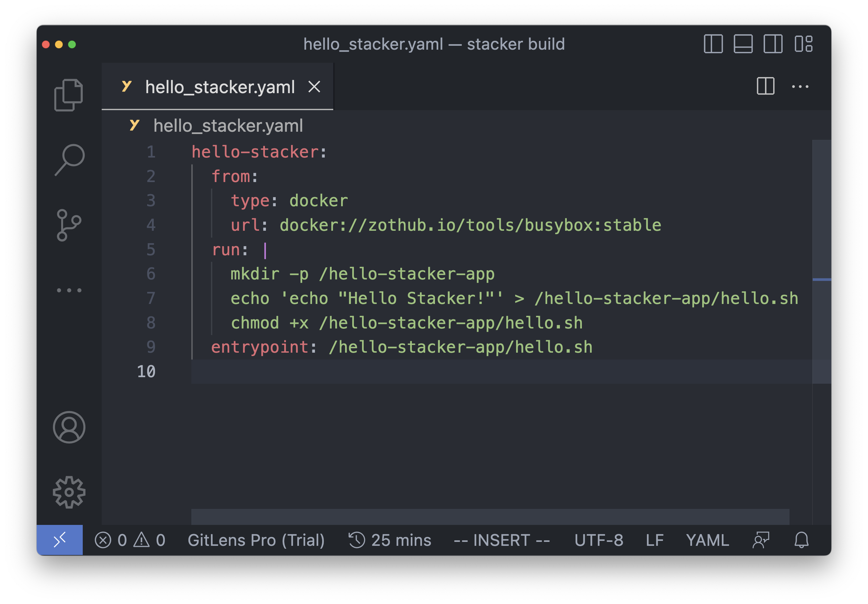The height and width of the screenshot is (604, 868).
Task: Open editor More Actions menu
Action: (x=800, y=87)
